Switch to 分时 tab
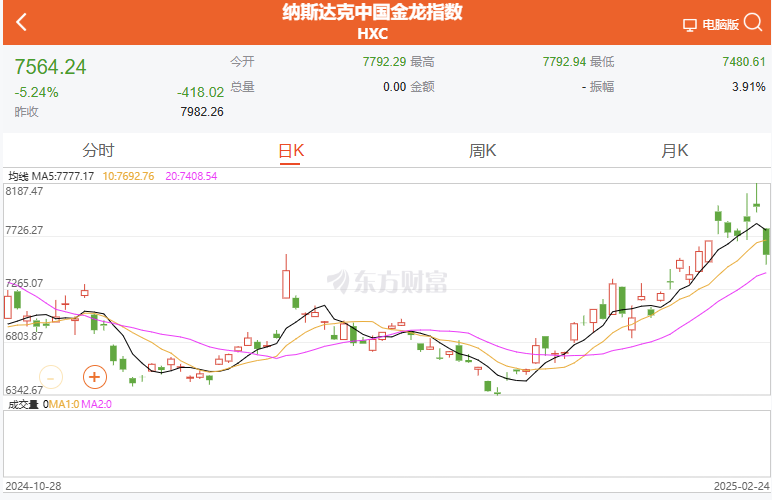 [x=98, y=150]
